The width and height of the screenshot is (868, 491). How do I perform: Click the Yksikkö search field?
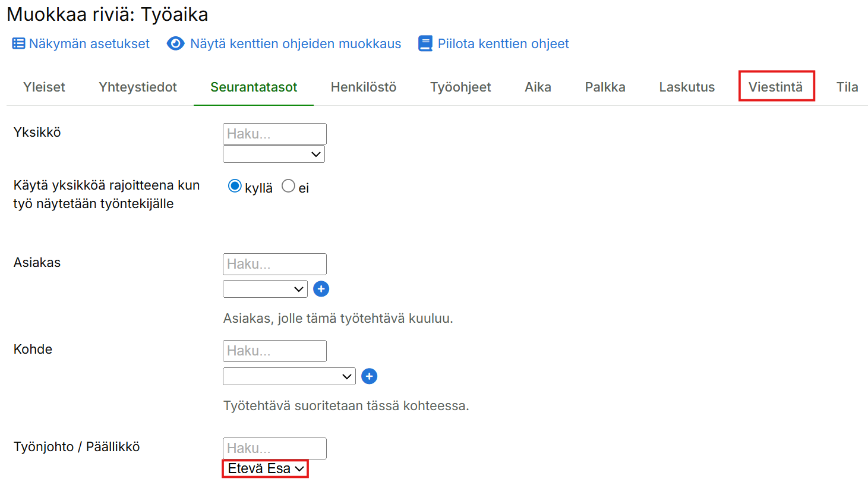click(274, 134)
